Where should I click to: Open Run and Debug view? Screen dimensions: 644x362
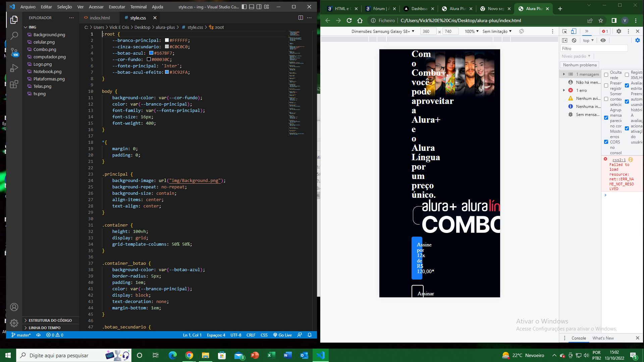point(14,68)
